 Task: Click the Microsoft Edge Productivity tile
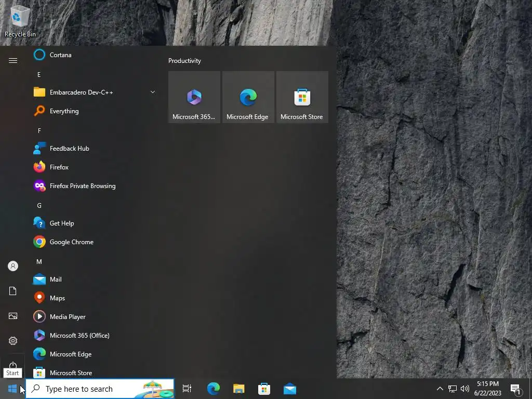point(248,97)
